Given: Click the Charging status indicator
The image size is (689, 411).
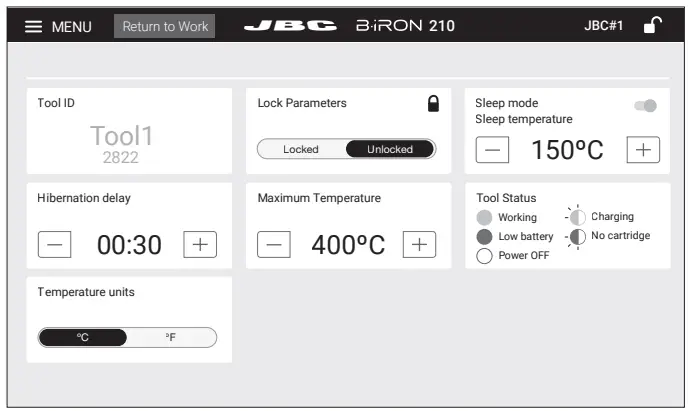Looking at the screenshot, I should pyautogui.click(x=577, y=217).
